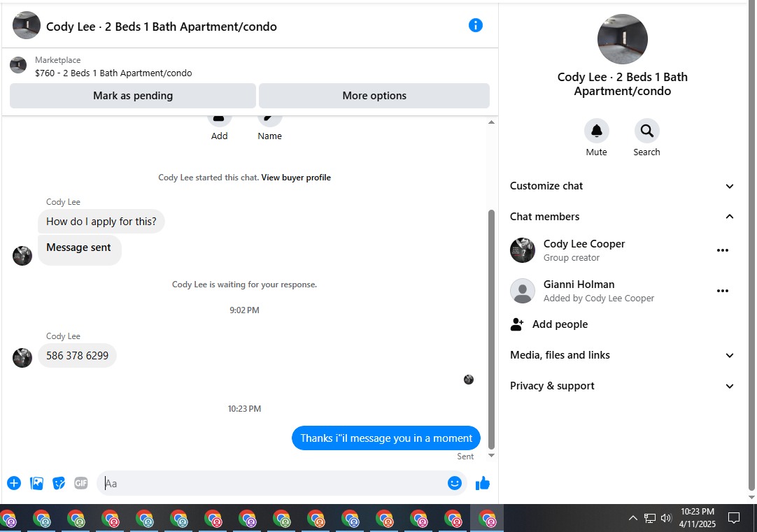Click the seen-receipt avatar under phone message
This screenshot has width=757, height=532.
click(469, 380)
